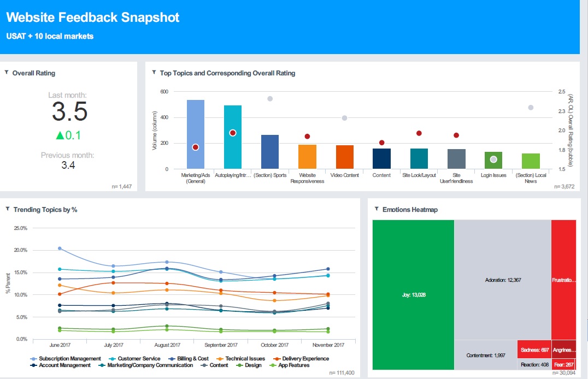This screenshot has width=588, height=379.
Task: Click the Frustratio… red heatmap tile
Action: pos(563,280)
